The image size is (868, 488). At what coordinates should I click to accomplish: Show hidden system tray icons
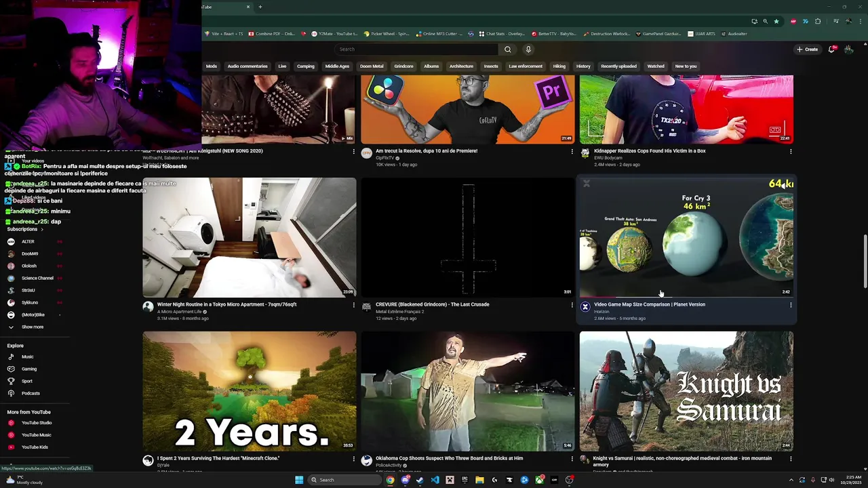(791, 480)
